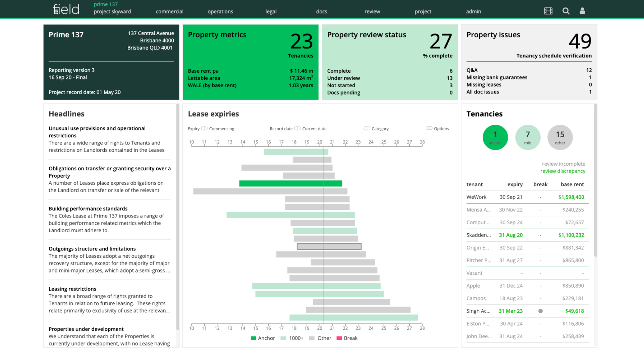Click the prime 137 project skyward link

click(112, 8)
